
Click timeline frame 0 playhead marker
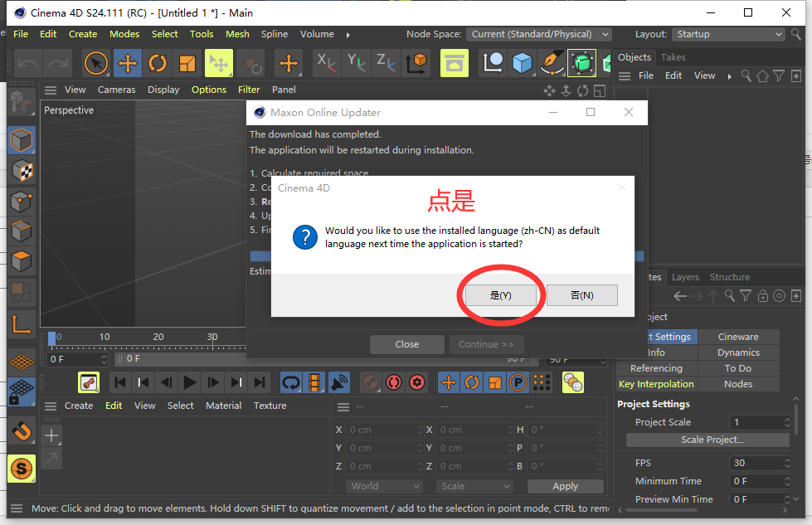tap(51, 338)
